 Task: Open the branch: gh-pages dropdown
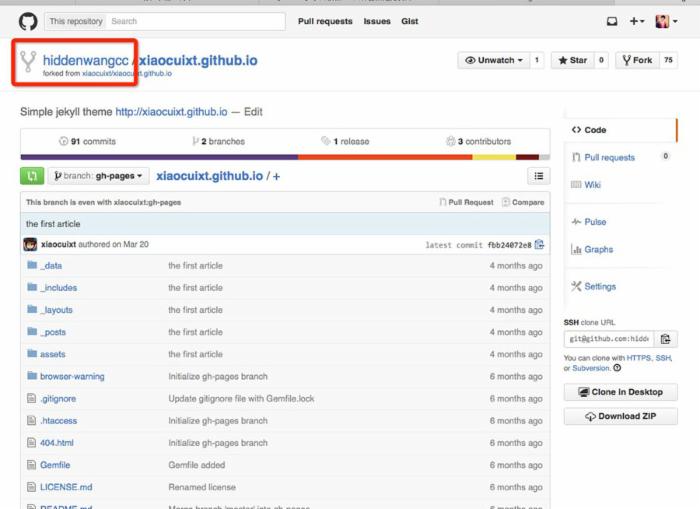point(98,176)
